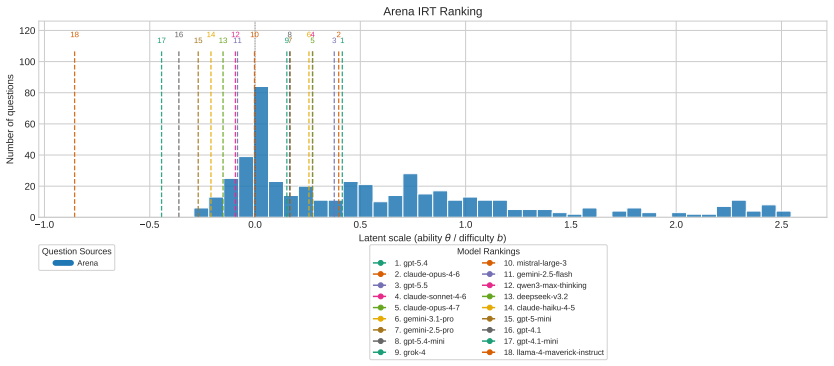Click x-axis tick label "−1.0"
Image resolution: width=834 pixels, height=366 pixels.
pos(44,225)
